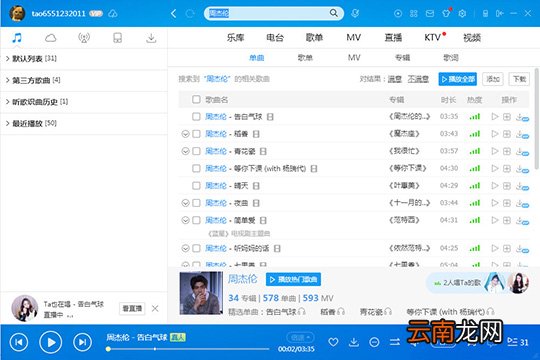Expand versions of 青花瓷 row
This screenshot has height=360, width=540.
click(x=185, y=151)
